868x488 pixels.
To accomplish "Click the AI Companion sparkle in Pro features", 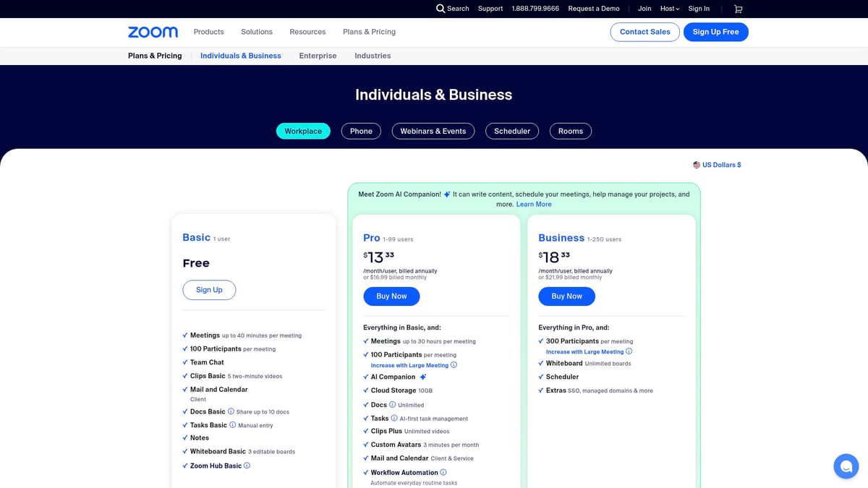I will pyautogui.click(x=422, y=377).
